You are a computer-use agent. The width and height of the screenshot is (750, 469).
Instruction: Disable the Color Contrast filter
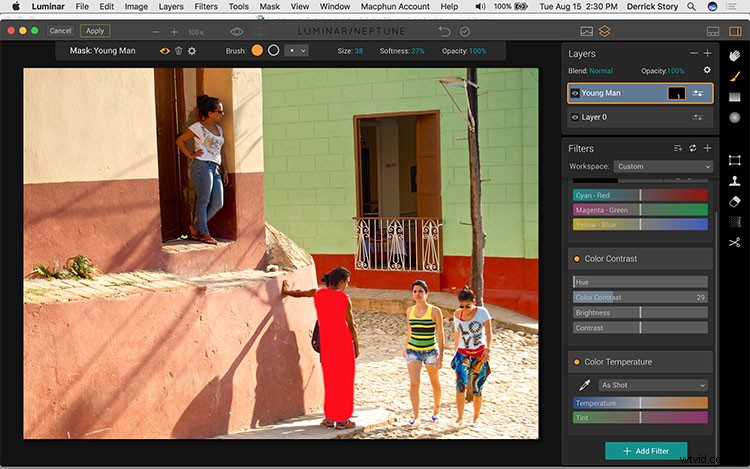pyautogui.click(x=577, y=259)
